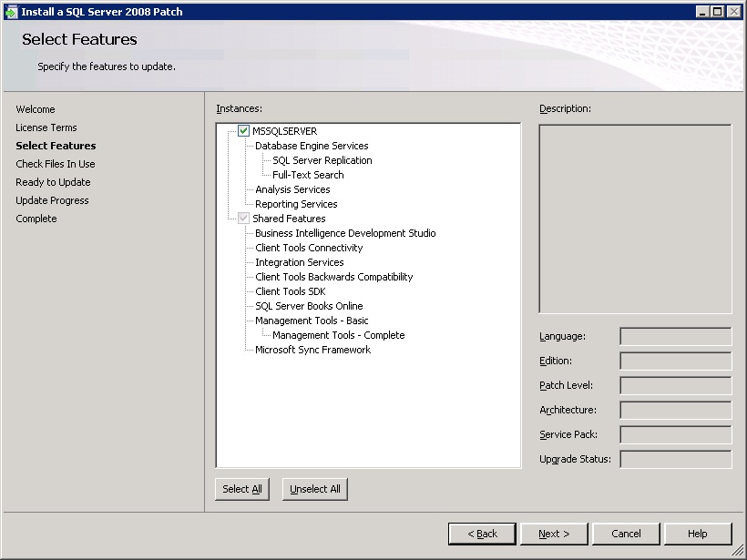
Task: Select Full-Text Search feature
Action: (308, 175)
